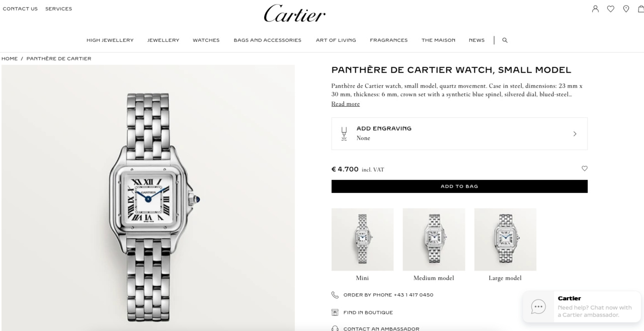Screen dimensions: 644x331
Task: Expand the Add Engraving chevron
Action: pos(575,134)
